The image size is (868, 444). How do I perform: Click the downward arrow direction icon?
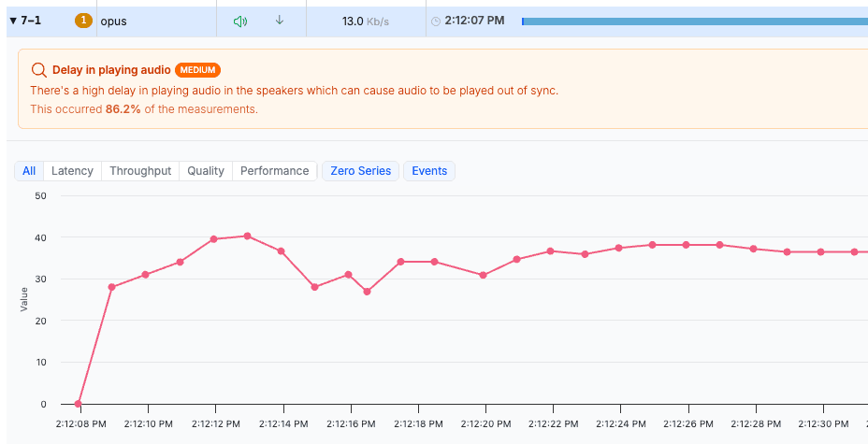pos(279,21)
